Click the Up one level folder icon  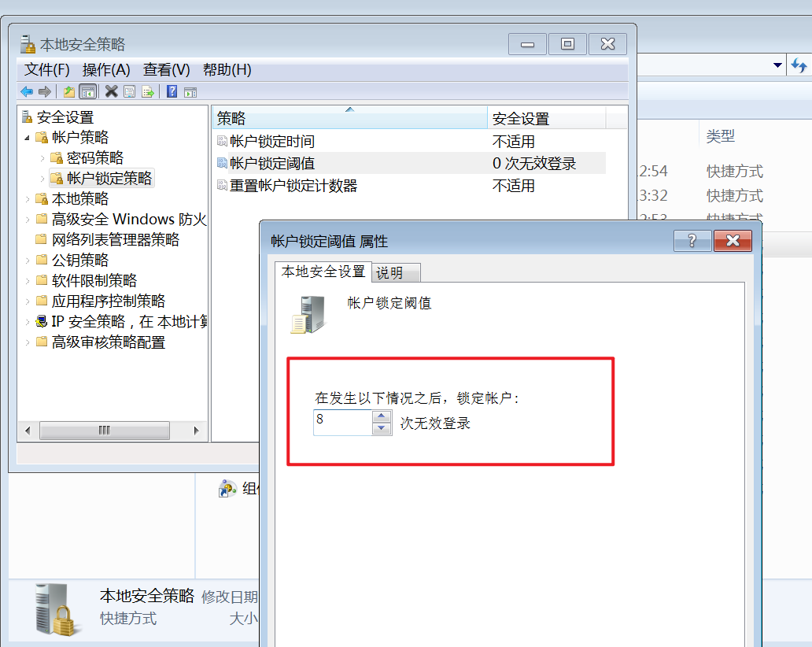coord(69,92)
